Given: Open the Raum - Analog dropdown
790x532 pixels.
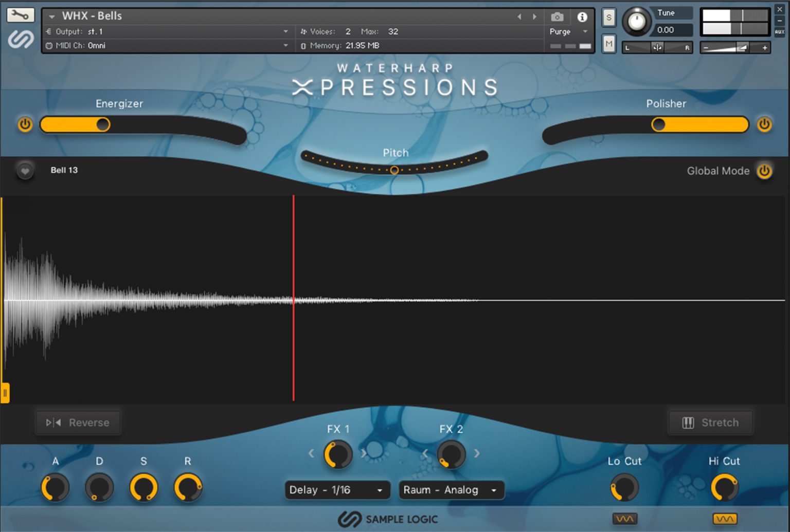Looking at the screenshot, I should 451,490.
